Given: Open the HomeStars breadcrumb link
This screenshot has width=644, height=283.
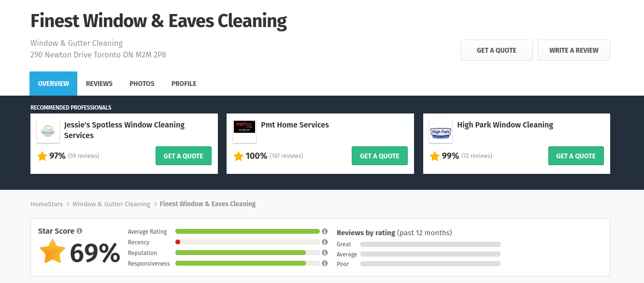Looking at the screenshot, I should (x=46, y=204).
